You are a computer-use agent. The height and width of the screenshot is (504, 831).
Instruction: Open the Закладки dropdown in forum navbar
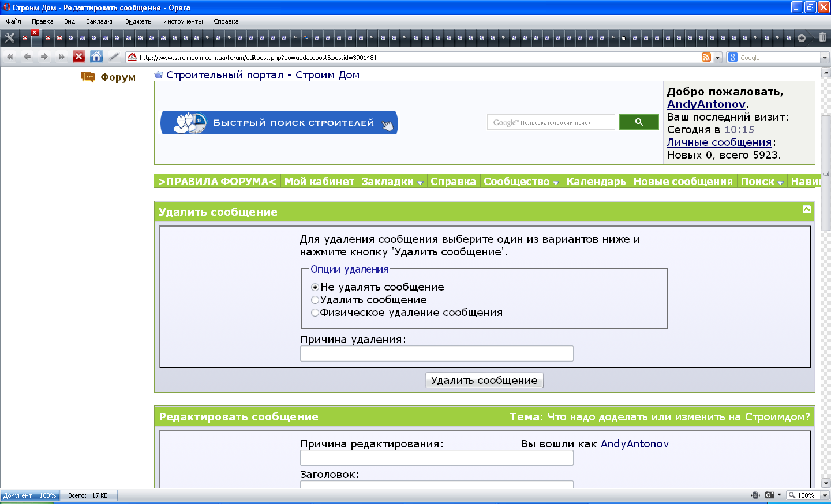392,181
